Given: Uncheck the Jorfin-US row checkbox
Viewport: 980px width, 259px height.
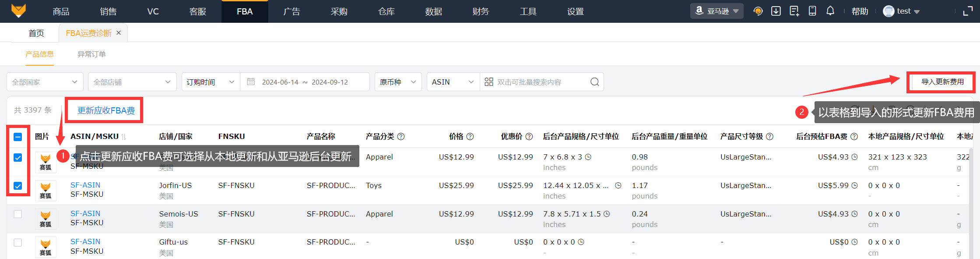Looking at the screenshot, I should coord(18,186).
